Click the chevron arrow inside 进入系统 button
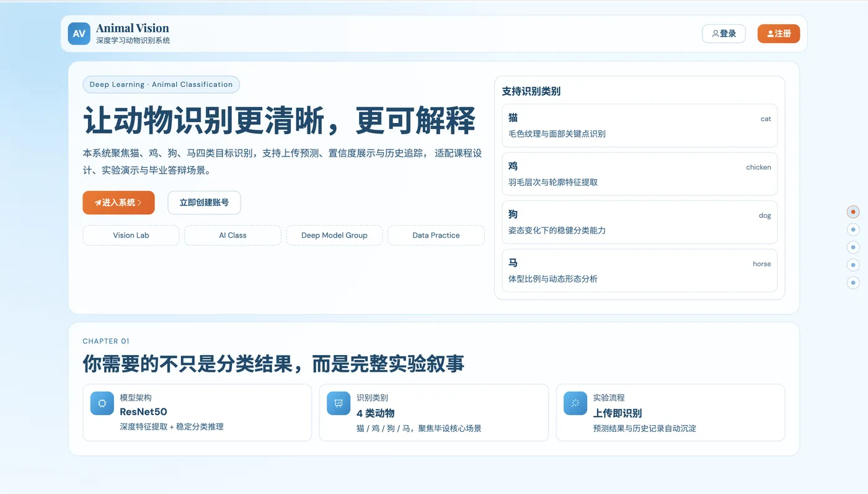 point(141,202)
